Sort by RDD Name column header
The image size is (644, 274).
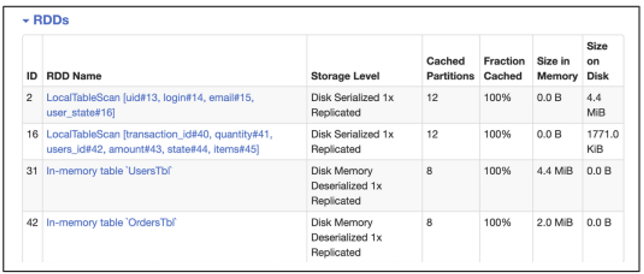click(74, 76)
